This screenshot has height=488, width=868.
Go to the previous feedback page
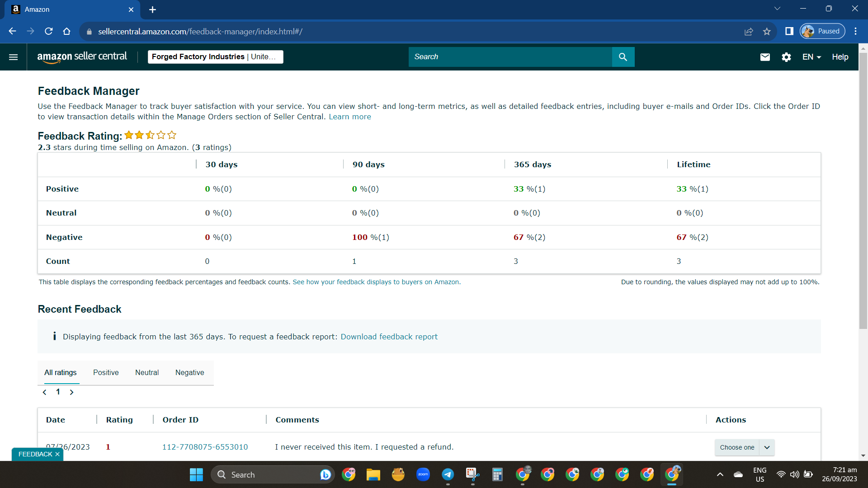coord(44,392)
